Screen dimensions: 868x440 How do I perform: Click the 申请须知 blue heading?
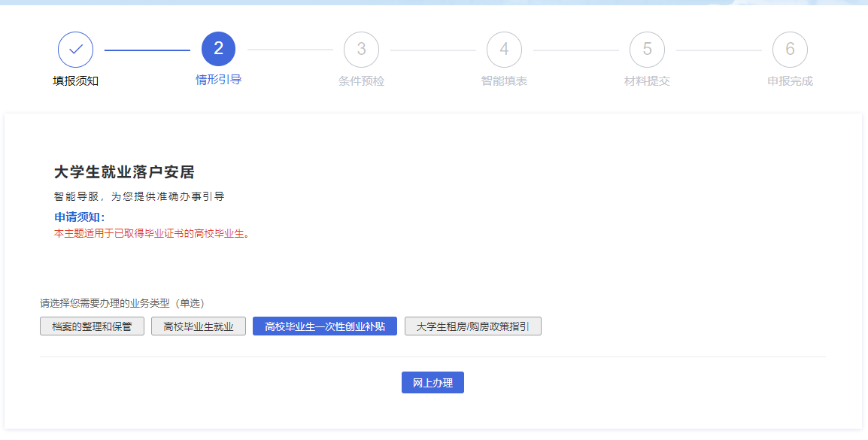(x=79, y=217)
